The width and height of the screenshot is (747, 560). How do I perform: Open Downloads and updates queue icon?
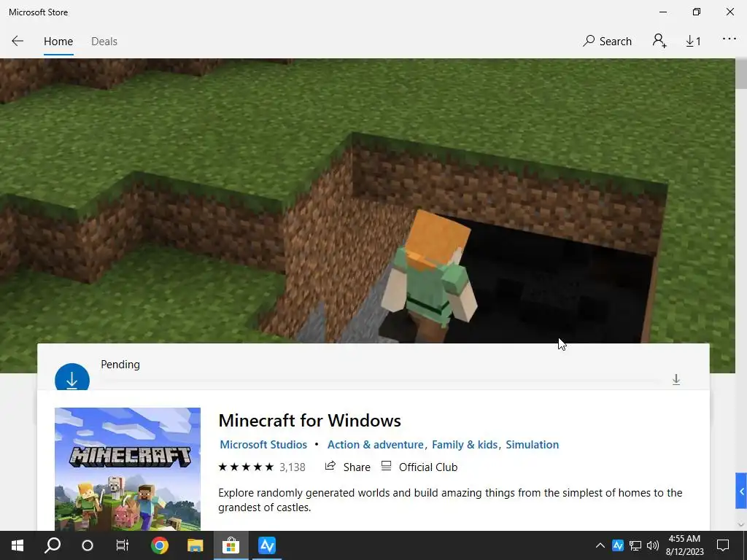[x=693, y=42]
